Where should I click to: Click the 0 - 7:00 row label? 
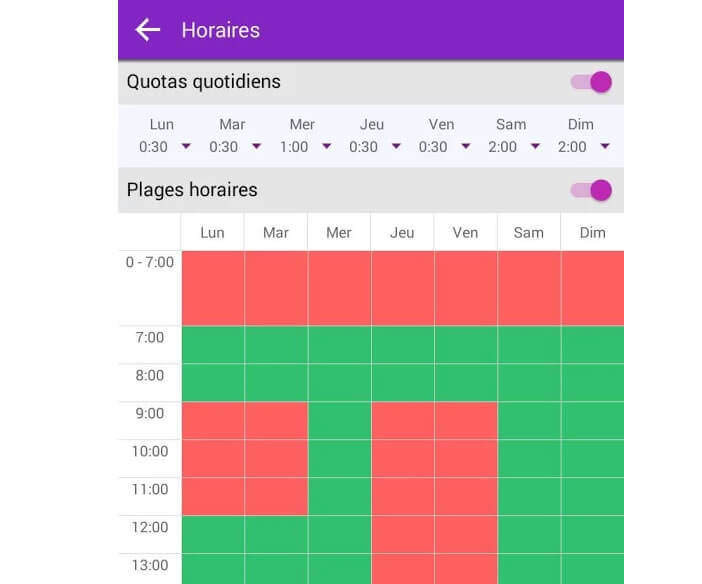point(150,263)
